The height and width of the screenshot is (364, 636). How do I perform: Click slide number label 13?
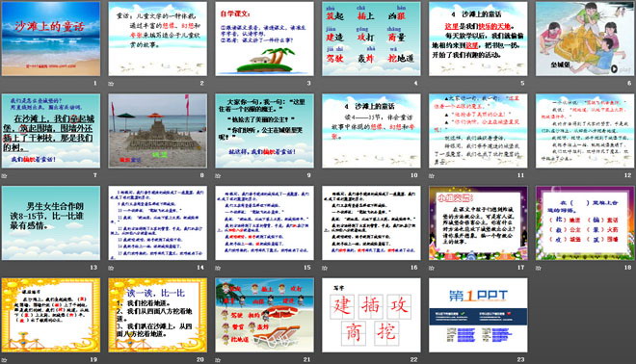(93, 268)
